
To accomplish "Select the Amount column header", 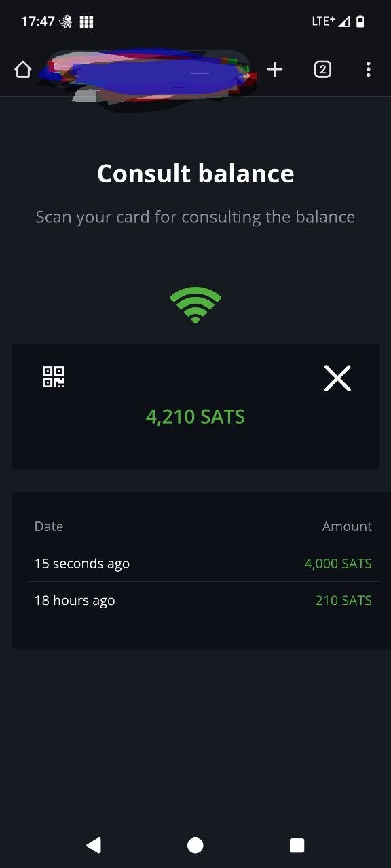I will point(347,526).
